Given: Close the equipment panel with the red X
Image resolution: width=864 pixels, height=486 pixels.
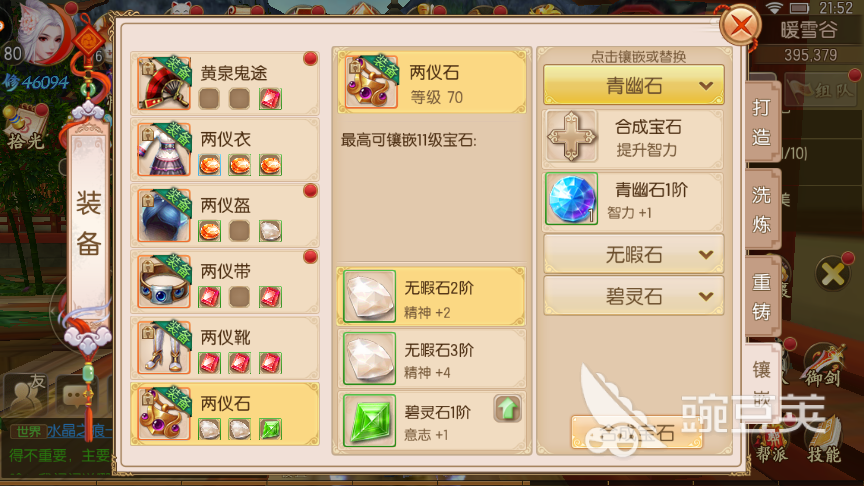Looking at the screenshot, I should (741, 25).
